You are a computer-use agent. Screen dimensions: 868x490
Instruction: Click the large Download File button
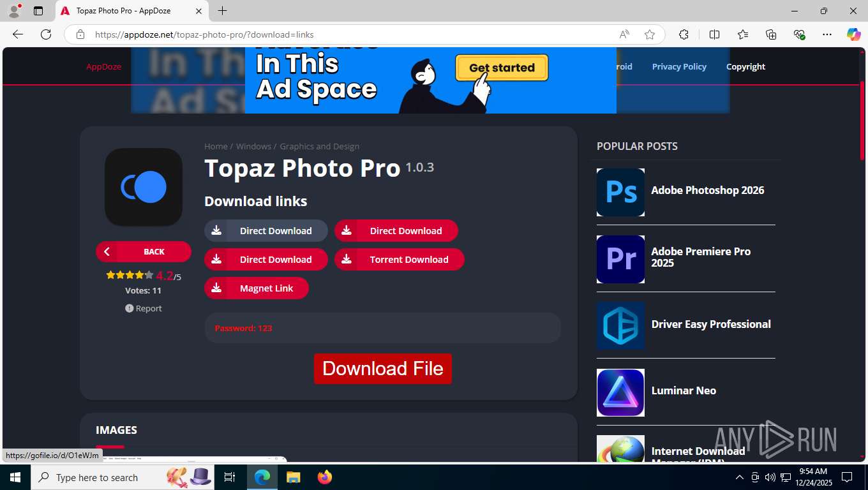pyautogui.click(x=383, y=369)
